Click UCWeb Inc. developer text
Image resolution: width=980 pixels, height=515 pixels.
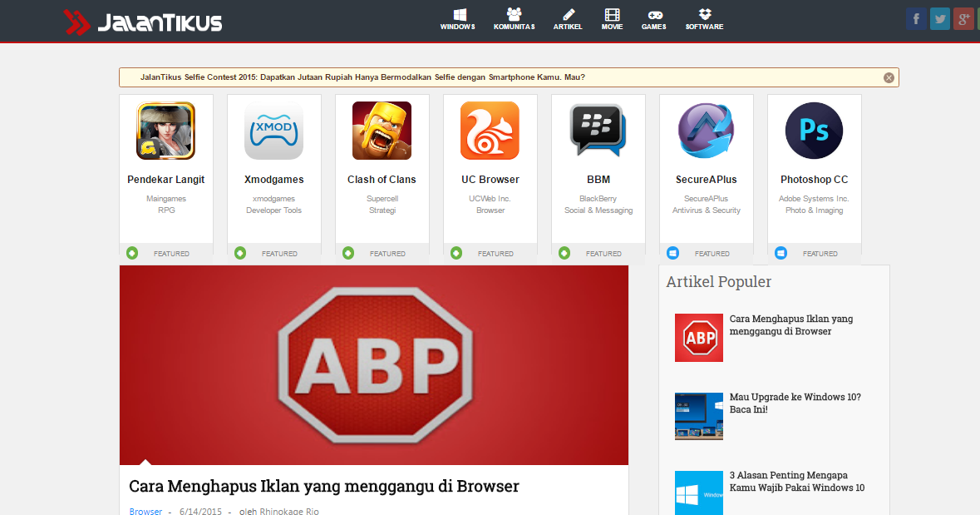(490, 198)
